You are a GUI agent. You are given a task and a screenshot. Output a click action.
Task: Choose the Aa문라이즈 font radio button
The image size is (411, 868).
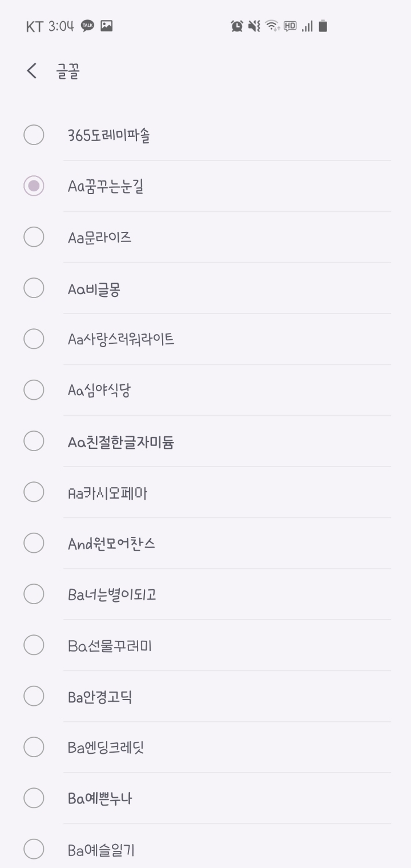point(34,237)
